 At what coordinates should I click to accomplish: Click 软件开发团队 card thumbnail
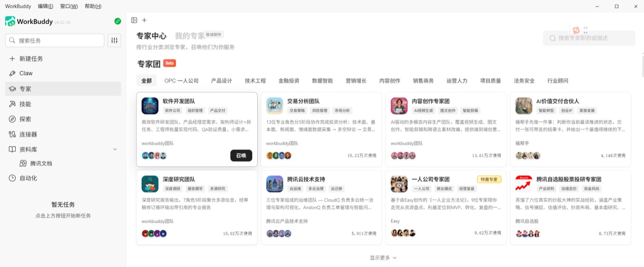(150, 106)
